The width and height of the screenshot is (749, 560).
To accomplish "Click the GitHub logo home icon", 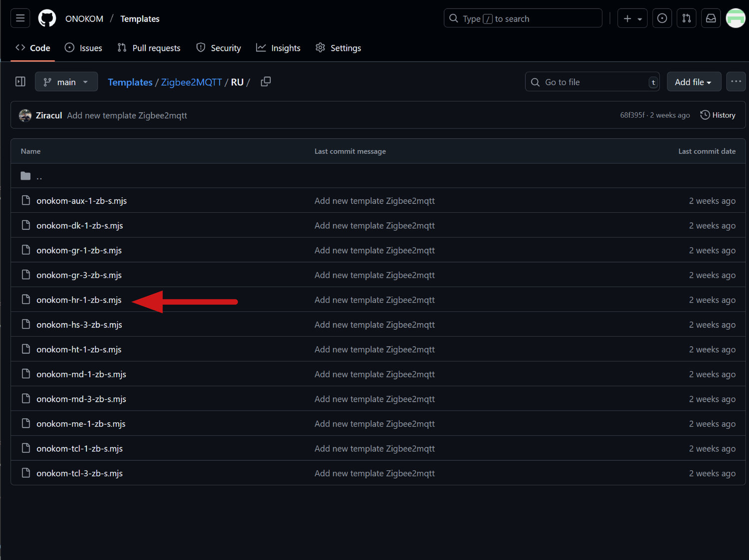I will point(47,18).
